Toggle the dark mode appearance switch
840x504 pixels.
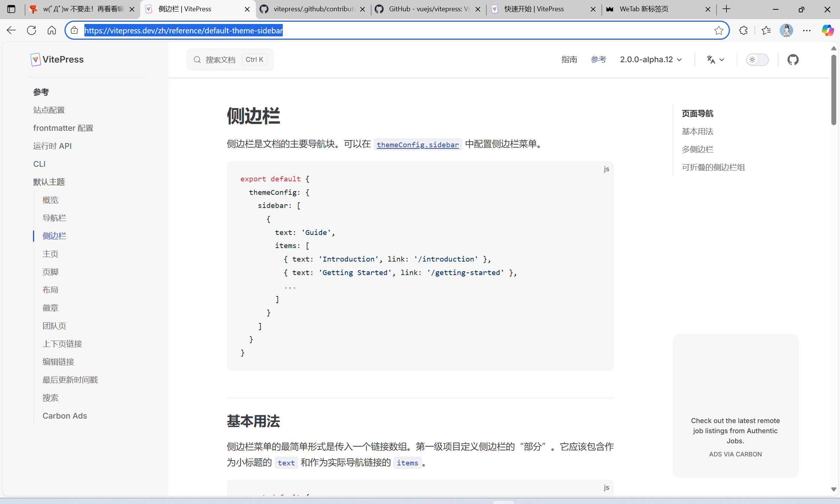(x=757, y=60)
